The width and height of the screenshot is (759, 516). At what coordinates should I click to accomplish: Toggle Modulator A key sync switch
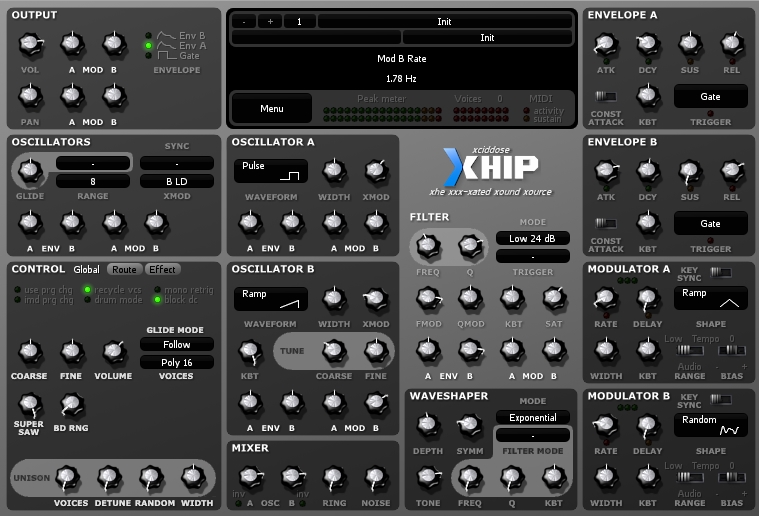coord(721,273)
